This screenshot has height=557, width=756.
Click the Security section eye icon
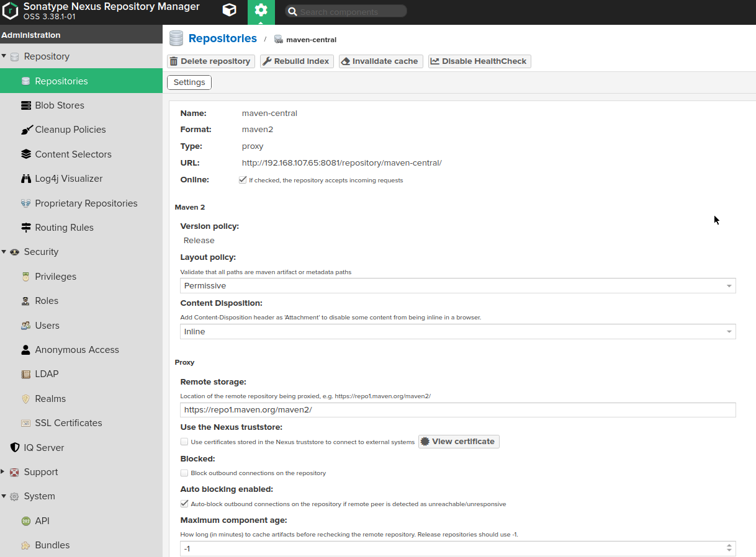(x=15, y=252)
